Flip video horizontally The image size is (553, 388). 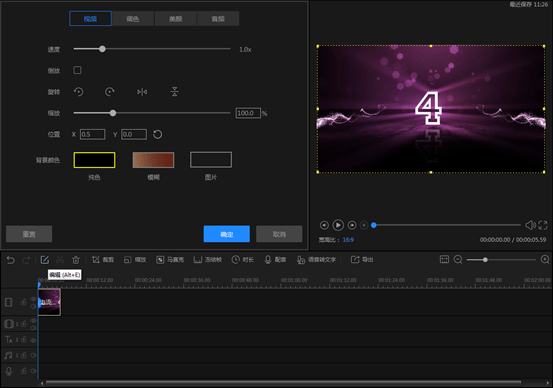142,92
